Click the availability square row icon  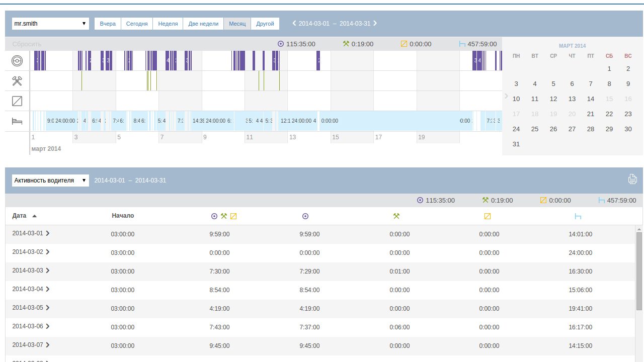point(17,101)
